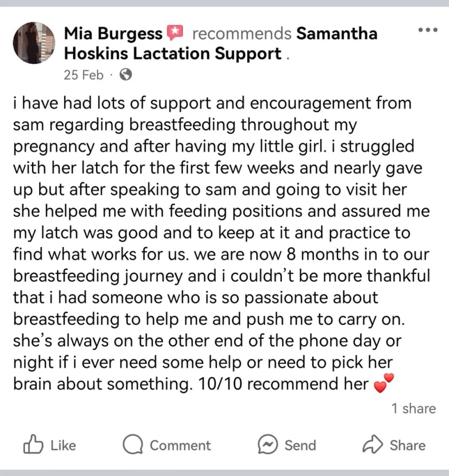Image resolution: width=449 pixels, height=476 pixels.
Task: Click the Messenger Send icon
Action: coord(268,445)
